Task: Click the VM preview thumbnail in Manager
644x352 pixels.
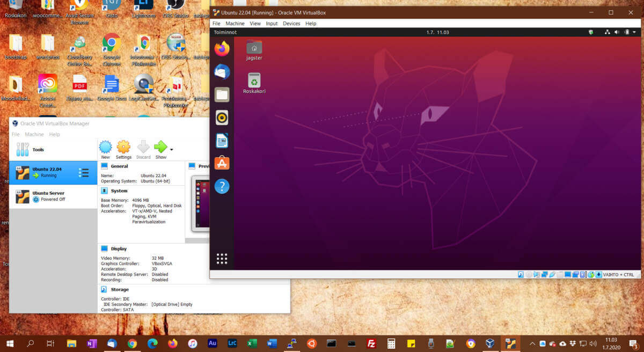Action: point(202,204)
